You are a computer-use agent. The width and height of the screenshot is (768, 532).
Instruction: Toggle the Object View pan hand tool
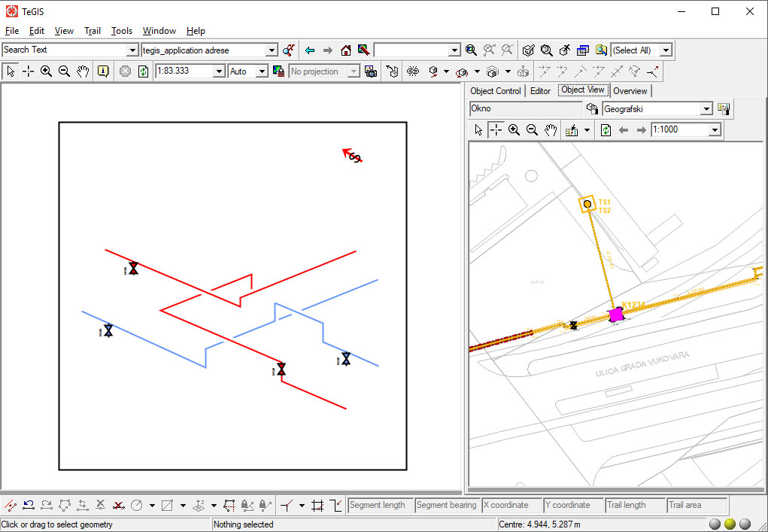pyautogui.click(x=551, y=130)
